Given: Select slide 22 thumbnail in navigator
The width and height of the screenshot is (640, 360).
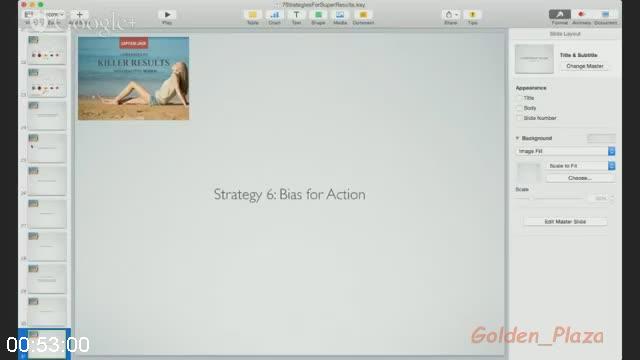Looking at the screenshot, I should point(47,50).
